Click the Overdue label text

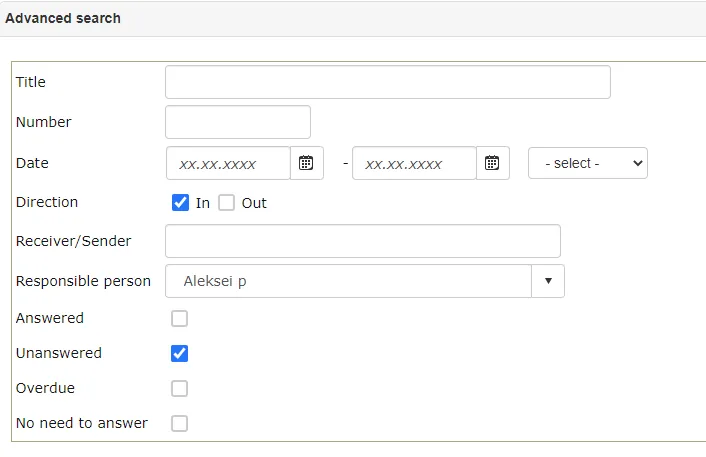[x=45, y=388]
